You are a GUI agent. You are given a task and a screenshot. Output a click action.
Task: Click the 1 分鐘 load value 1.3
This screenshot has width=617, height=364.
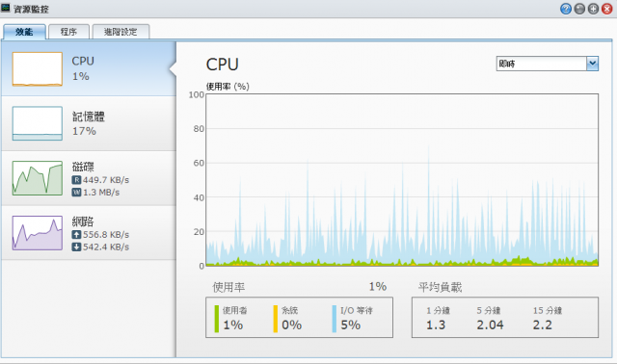pyautogui.click(x=436, y=325)
